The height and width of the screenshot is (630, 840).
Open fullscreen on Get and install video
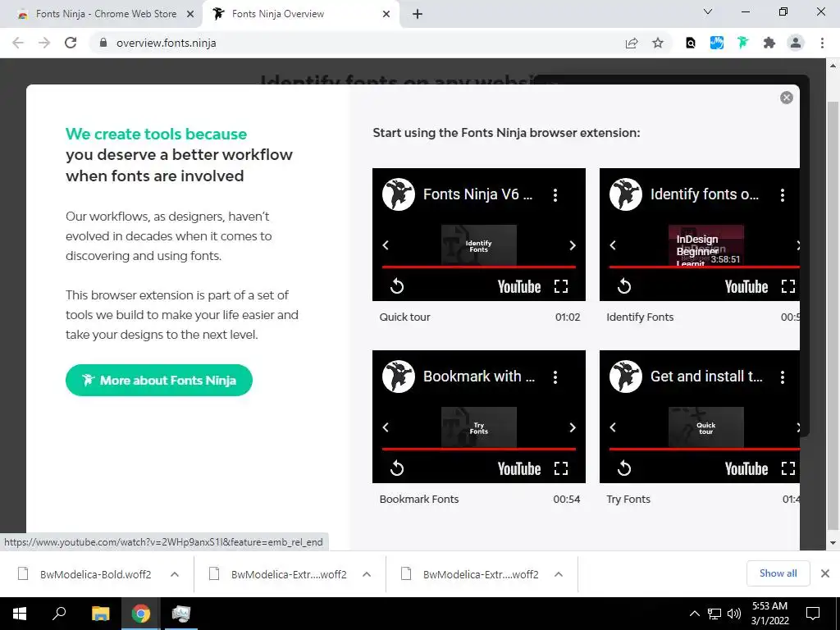pyautogui.click(x=788, y=468)
